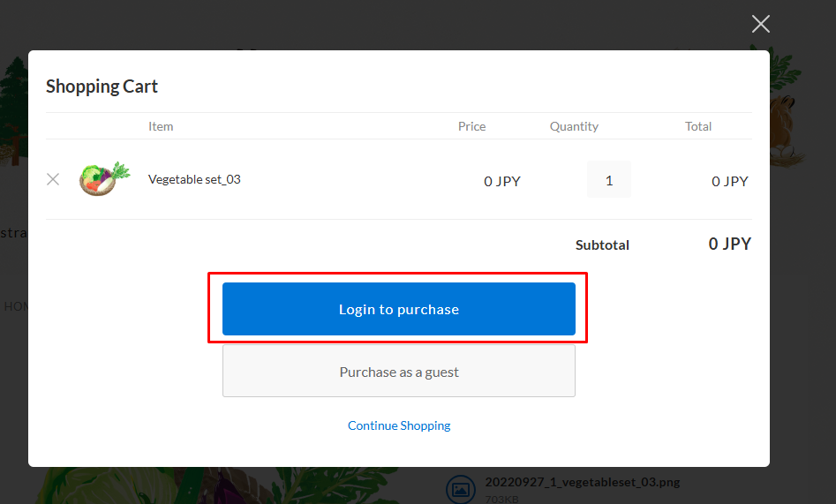Click the quantity input field showing 1
The height and width of the screenshot is (504, 836).
click(x=609, y=180)
